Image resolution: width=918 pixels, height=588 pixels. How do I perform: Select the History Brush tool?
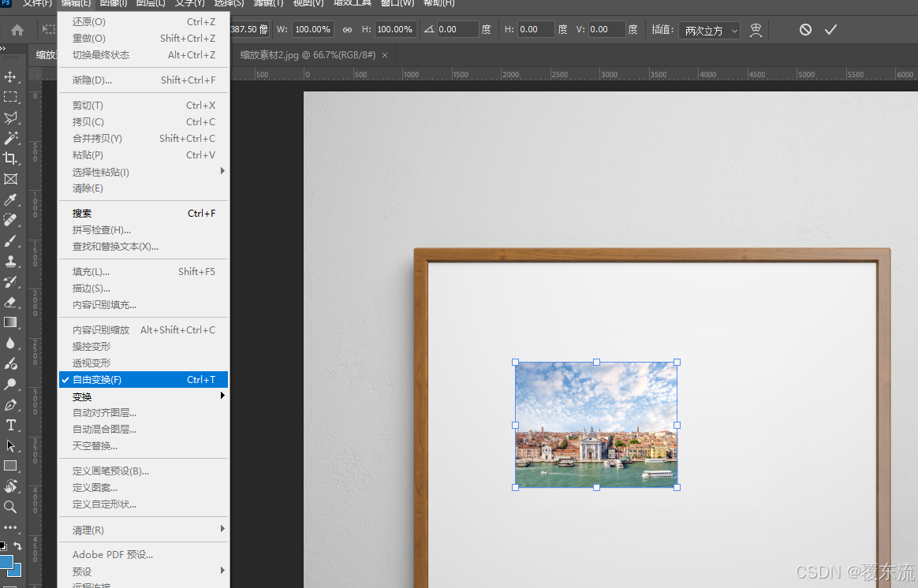[x=10, y=281]
